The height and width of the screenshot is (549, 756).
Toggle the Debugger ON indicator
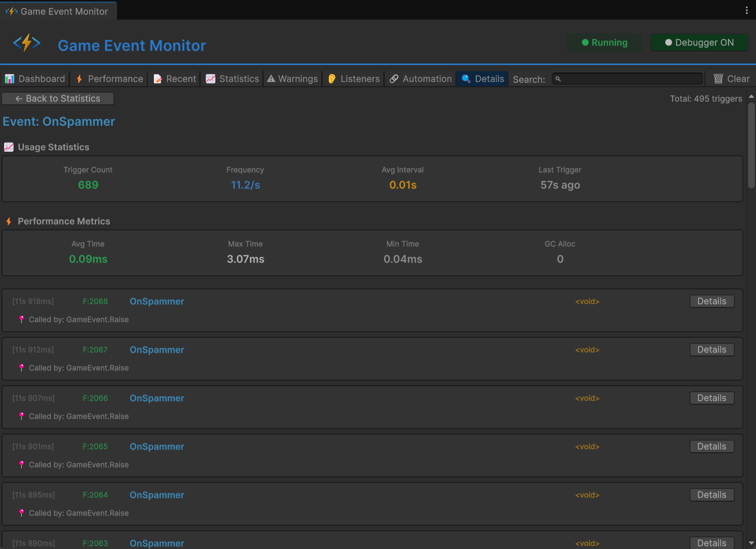[699, 42]
